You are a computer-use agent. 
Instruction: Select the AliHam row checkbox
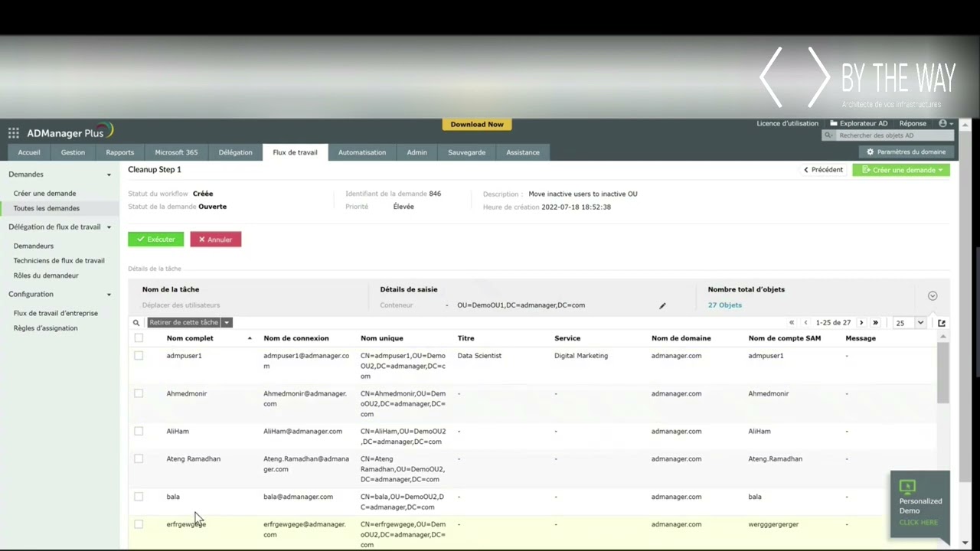pyautogui.click(x=139, y=431)
